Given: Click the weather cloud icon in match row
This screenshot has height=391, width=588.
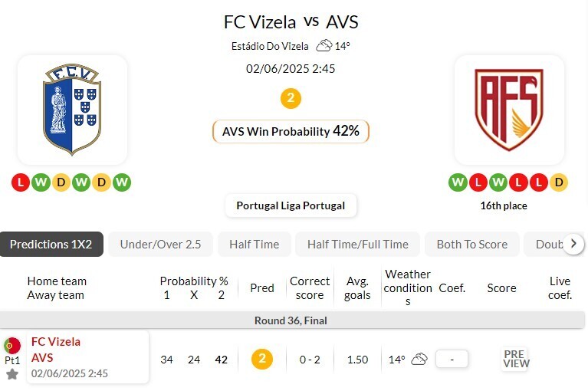Looking at the screenshot, I should [x=419, y=359].
